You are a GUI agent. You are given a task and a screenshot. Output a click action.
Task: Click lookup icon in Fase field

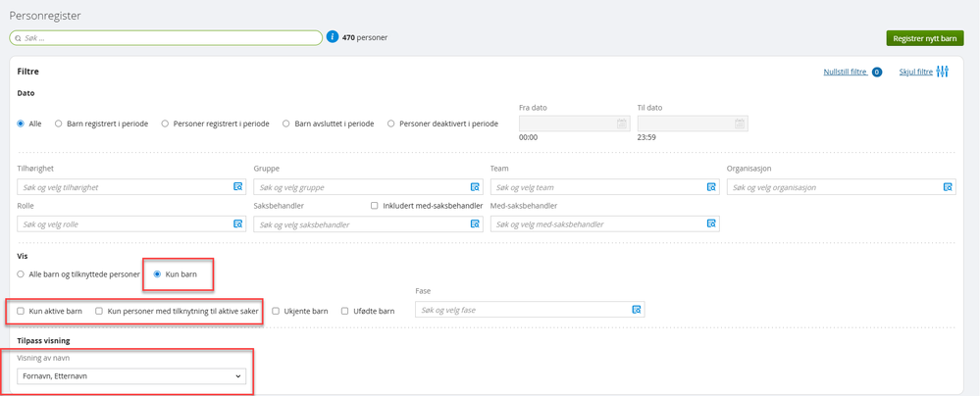coord(637,309)
